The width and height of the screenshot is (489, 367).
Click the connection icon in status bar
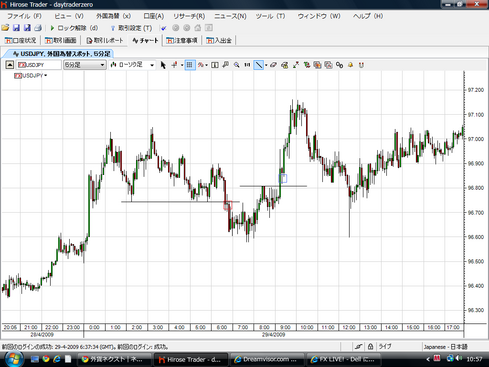pos(358,347)
